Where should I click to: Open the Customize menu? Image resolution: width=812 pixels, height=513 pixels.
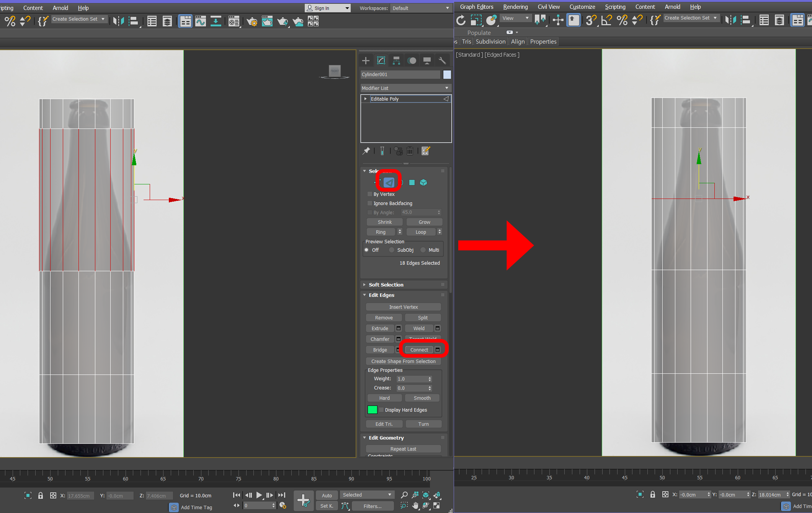click(x=582, y=7)
